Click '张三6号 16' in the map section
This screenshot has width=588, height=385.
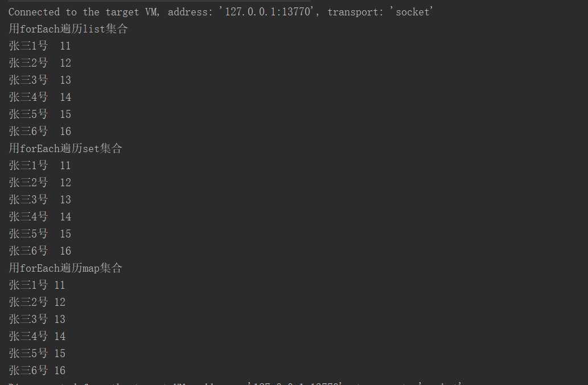pyautogui.click(x=37, y=370)
